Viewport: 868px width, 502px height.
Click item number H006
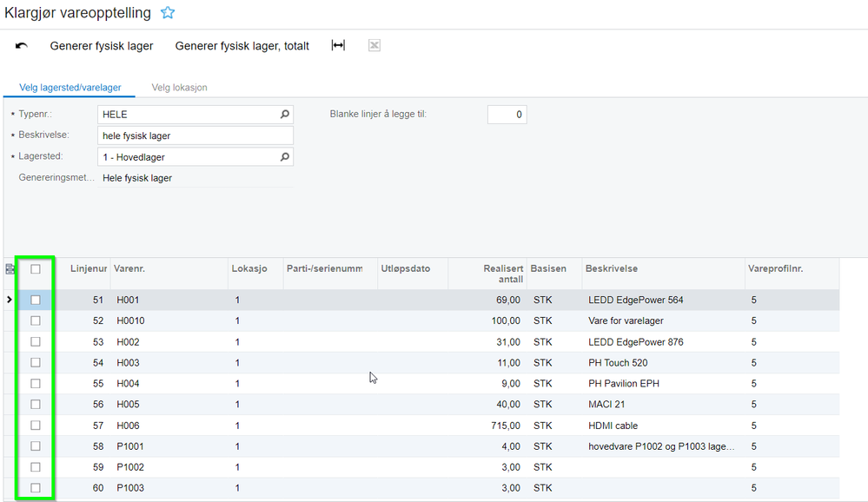tap(128, 425)
